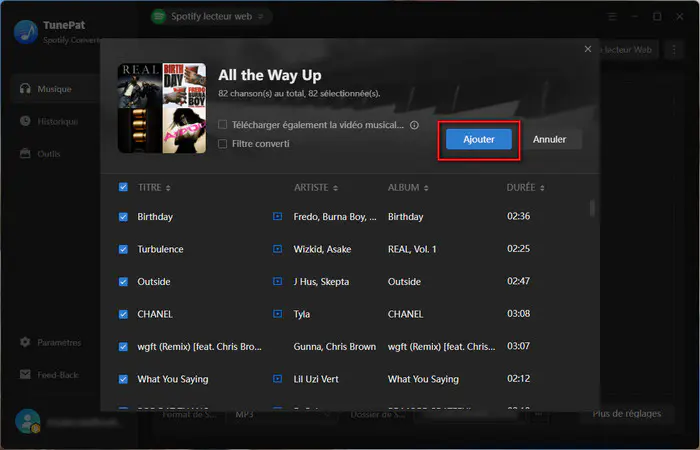Viewport: 700px width, 450px height.
Task: Click the album REAL, Vol. 1
Action: (412, 249)
